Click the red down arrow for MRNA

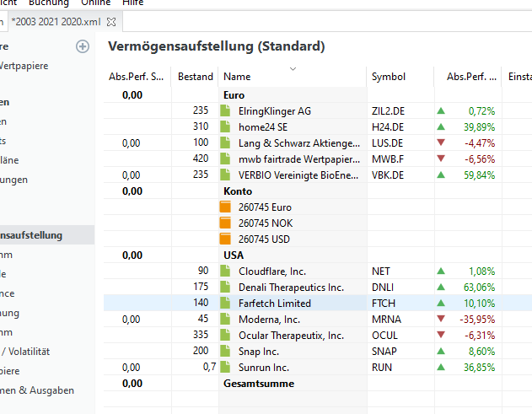click(441, 319)
